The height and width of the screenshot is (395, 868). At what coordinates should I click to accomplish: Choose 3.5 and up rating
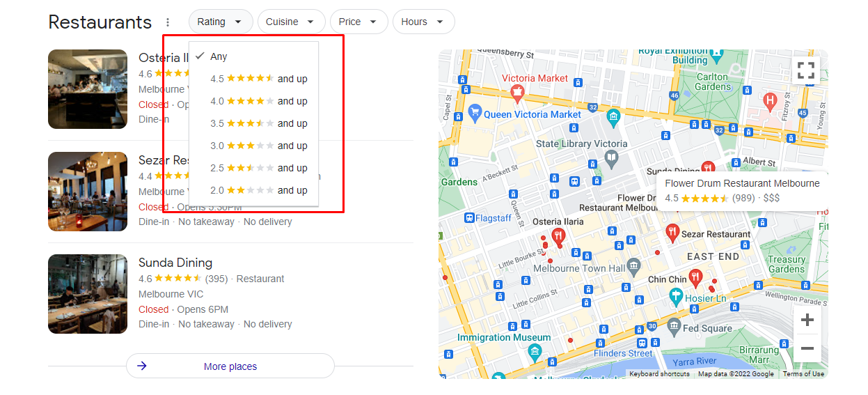[253, 123]
